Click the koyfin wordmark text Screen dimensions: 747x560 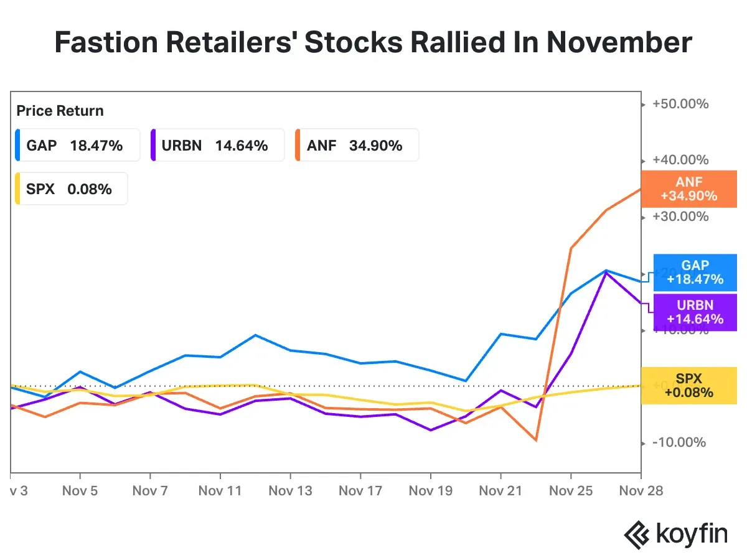pyautogui.click(x=691, y=535)
